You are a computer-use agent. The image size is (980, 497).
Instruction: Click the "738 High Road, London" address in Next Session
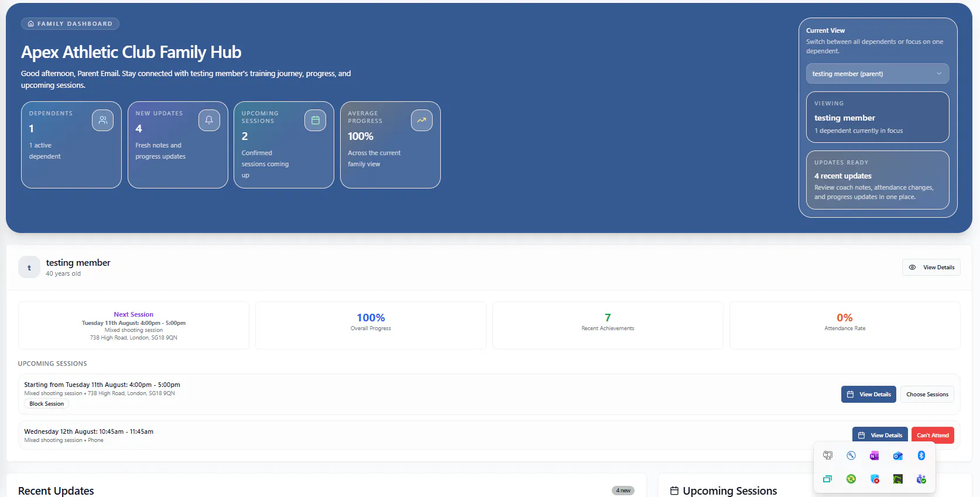tap(133, 338)
